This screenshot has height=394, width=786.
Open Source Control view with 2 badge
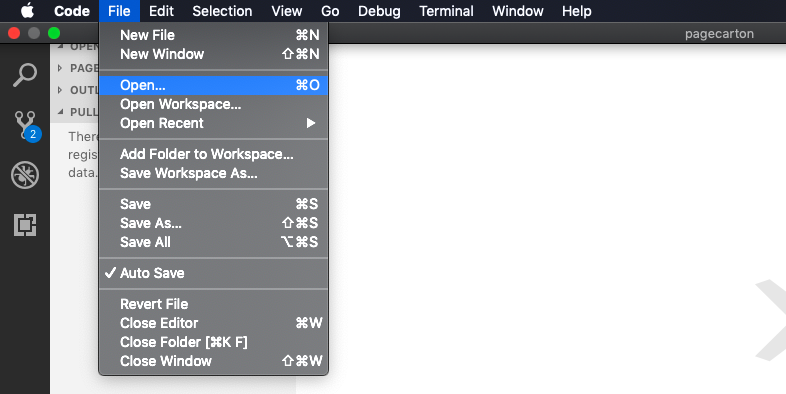pos(26,125)
